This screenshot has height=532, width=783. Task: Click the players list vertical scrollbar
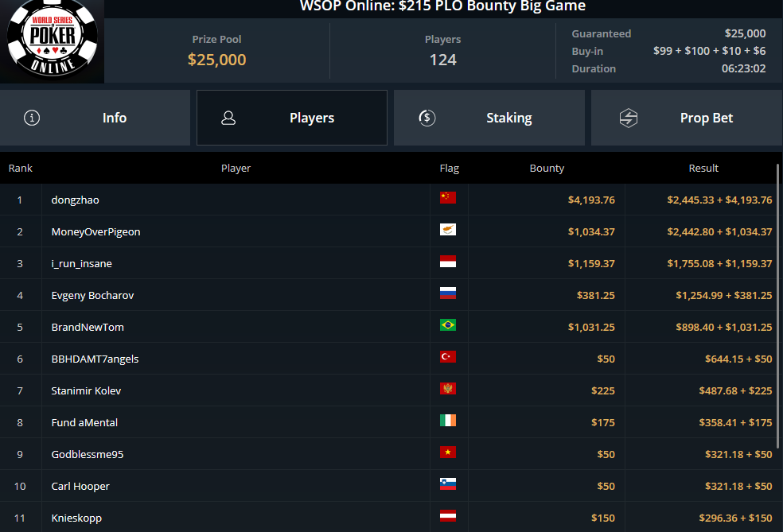click(778, 306)
